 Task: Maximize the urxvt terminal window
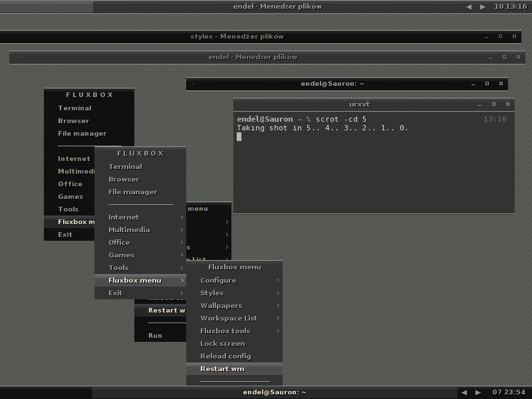493,104
